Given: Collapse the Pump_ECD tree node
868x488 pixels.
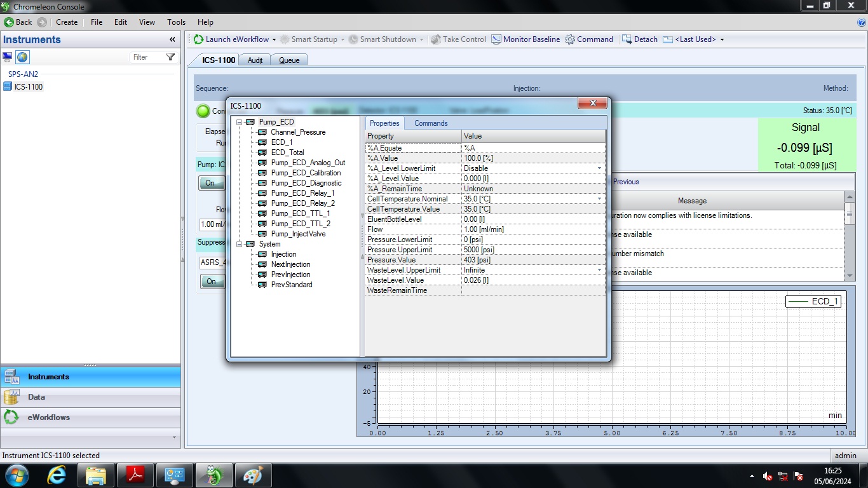Looking at the screenshot, I should pos(240,122).
